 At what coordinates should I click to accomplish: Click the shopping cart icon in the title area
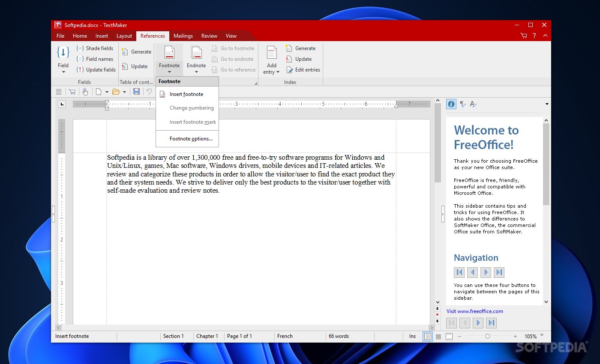pos(524,36)
